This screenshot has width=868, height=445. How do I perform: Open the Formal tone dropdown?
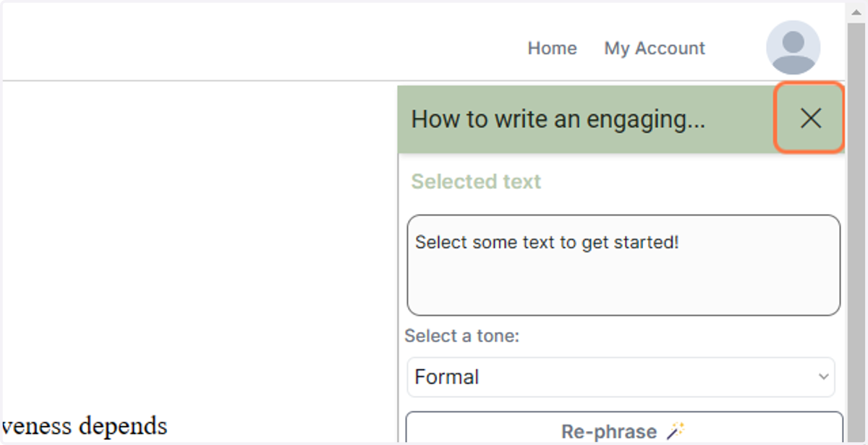(621, 377)
